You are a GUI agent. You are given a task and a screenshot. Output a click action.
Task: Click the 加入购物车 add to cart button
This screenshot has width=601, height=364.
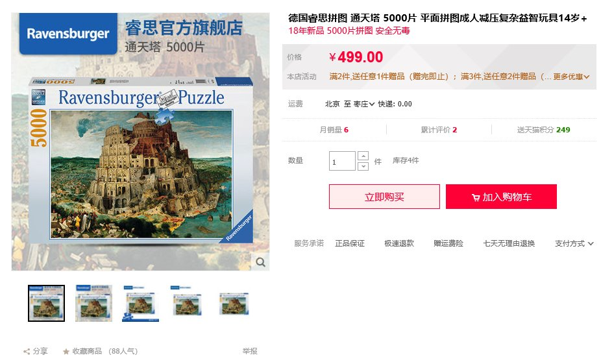501,197
